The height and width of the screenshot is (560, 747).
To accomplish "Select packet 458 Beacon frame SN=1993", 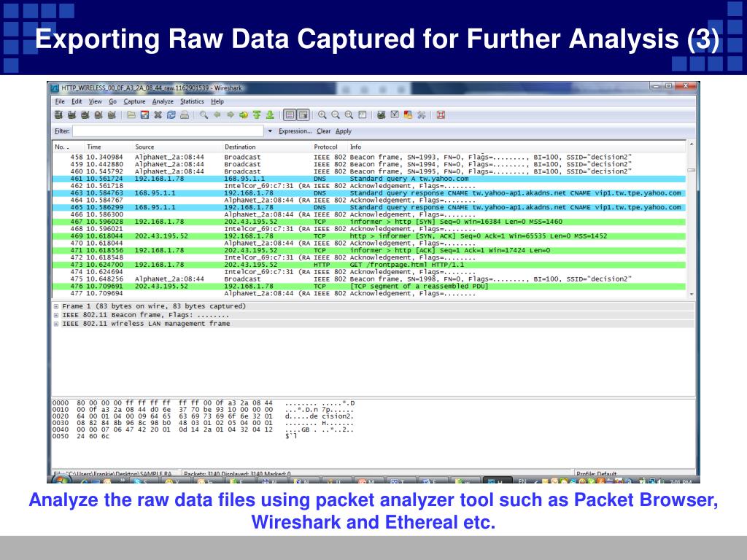I will 368,157.
